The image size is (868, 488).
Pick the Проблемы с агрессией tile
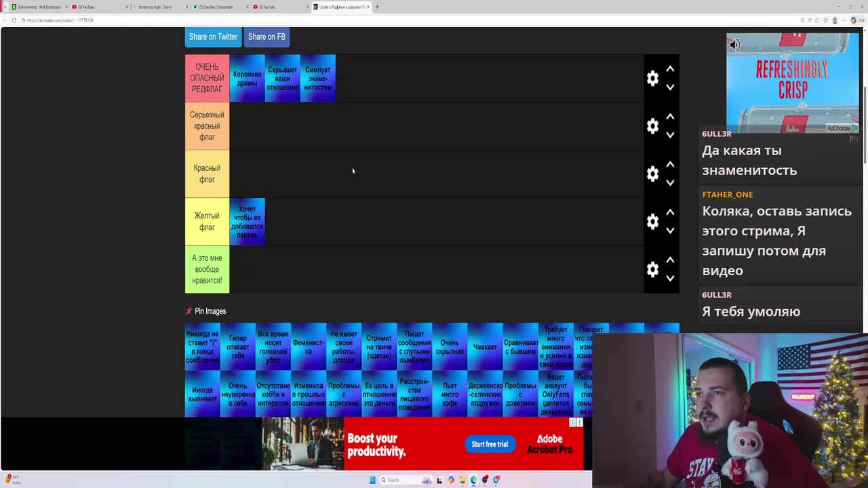pos(344,394)
